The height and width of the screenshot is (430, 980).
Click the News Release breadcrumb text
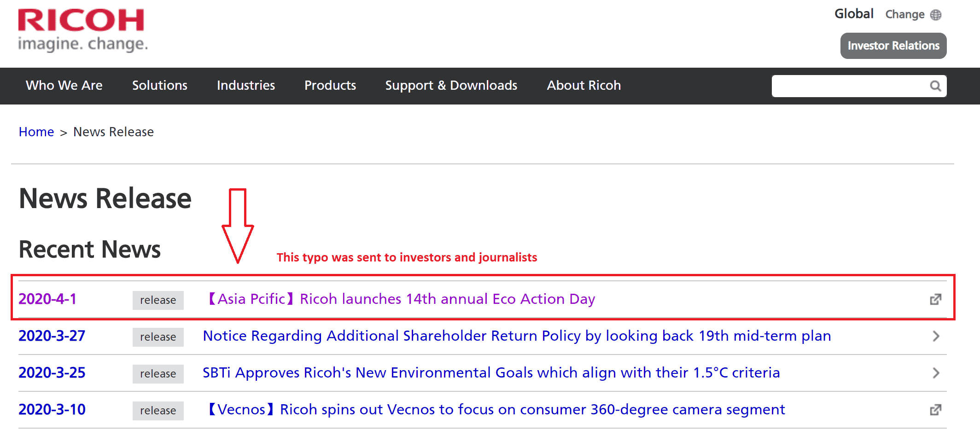click(113, 132)
